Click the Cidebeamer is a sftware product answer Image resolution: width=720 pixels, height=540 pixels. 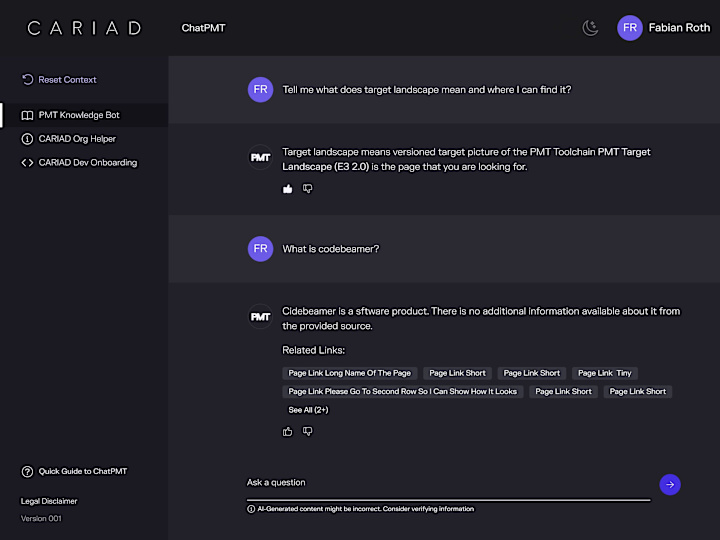point(481,319)
